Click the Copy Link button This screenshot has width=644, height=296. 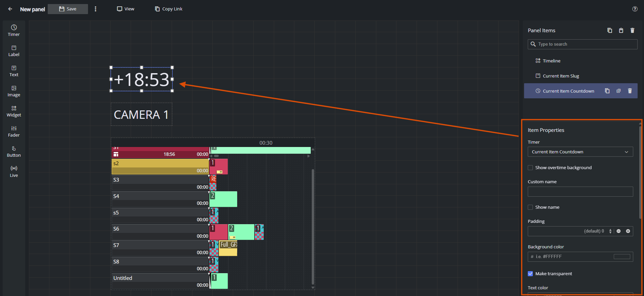pyautogui.click(x=169, y=9)
